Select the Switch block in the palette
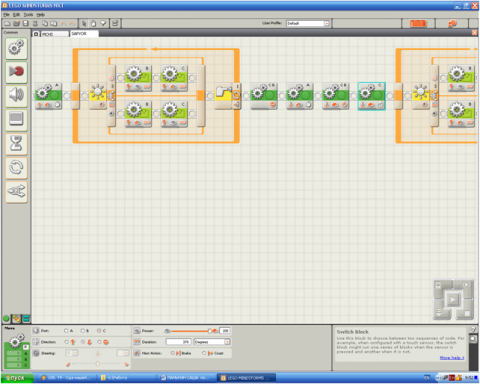This screenshot has height=384, width=480. point(16,191)
